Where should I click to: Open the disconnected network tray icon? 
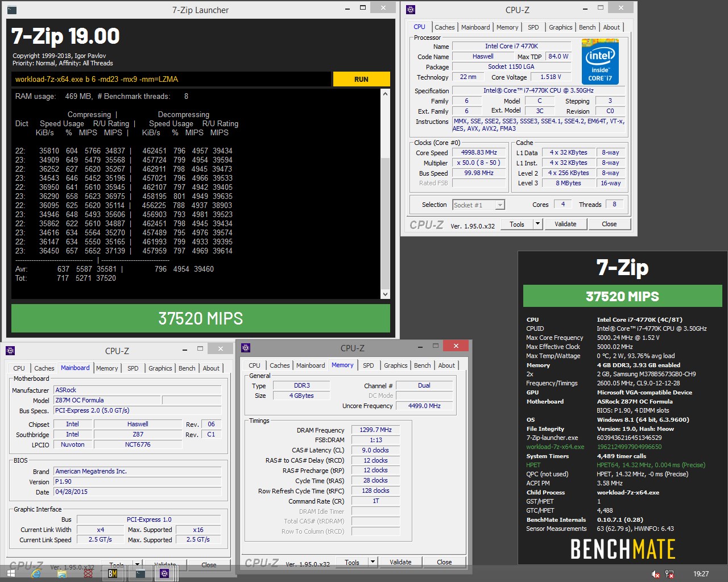pyautogui.click(x=669, y=574)
